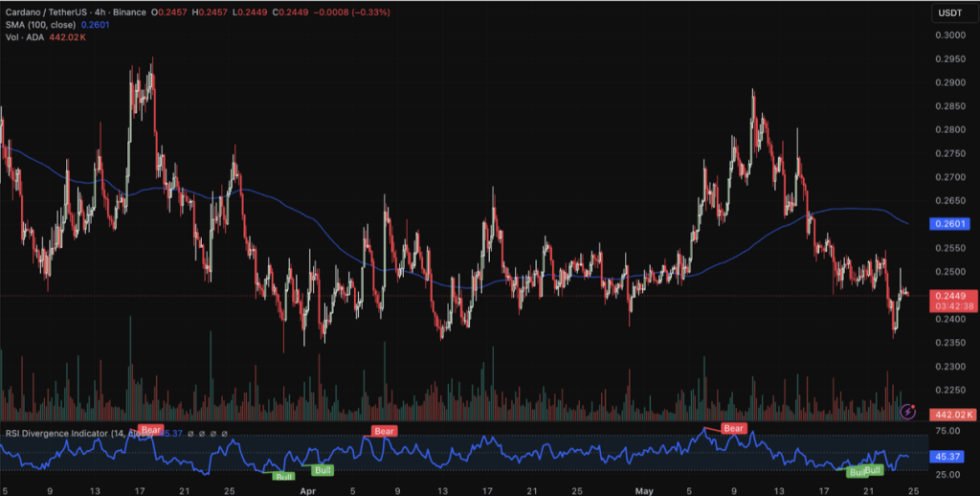Select the Vol · ADA indicator legend
The height and width of the screenshot is (496, 980).
coord(24,37)
